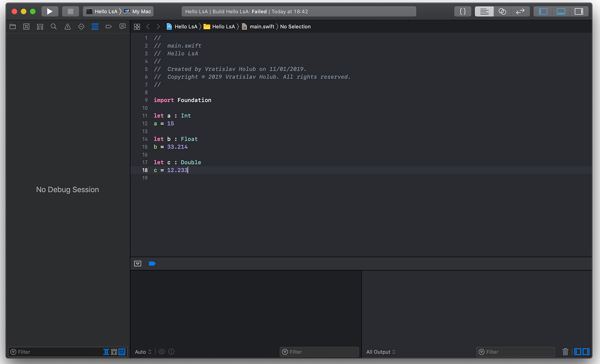Image resolution: width=600 pixels, height=364 pixels.
Task: Open the symbol navigator
Action: coord(40,26)
